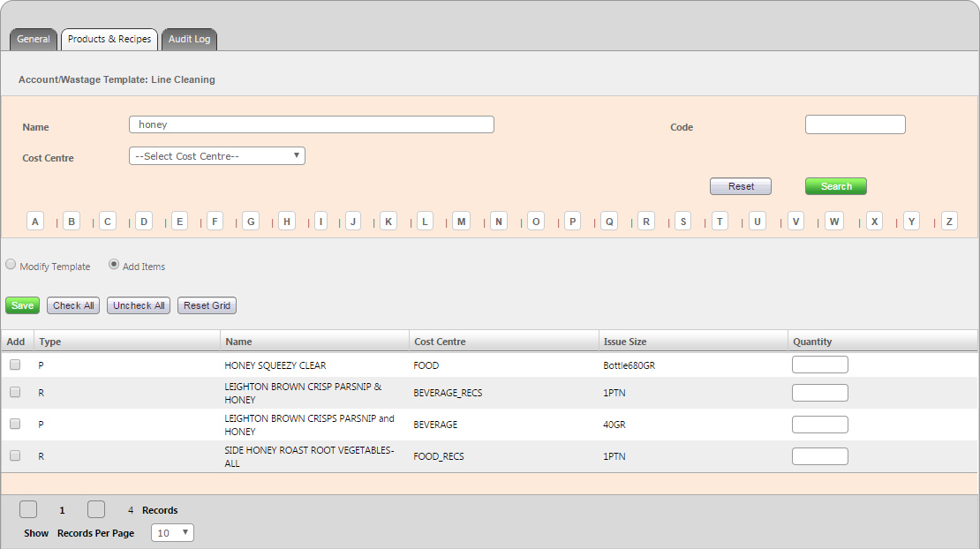The height and width of the screenshot is (549, 980).
Task: Click the Reset Grid button
Action: [x=207, y=305]
